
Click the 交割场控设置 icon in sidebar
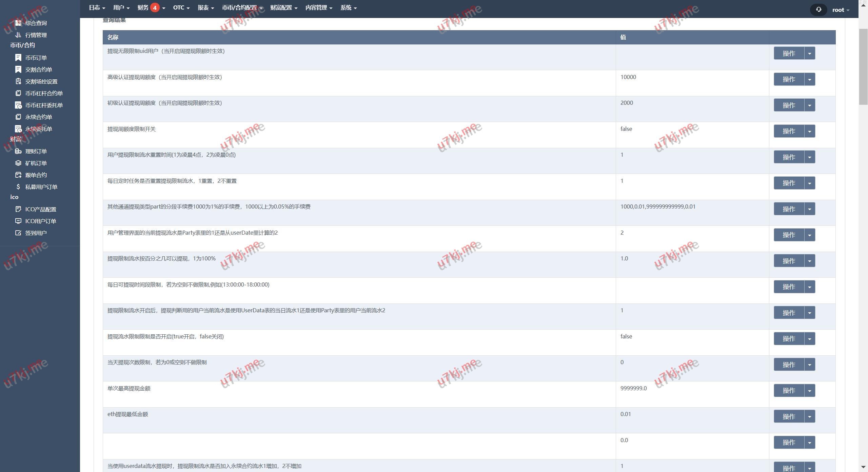coord(18,81)
